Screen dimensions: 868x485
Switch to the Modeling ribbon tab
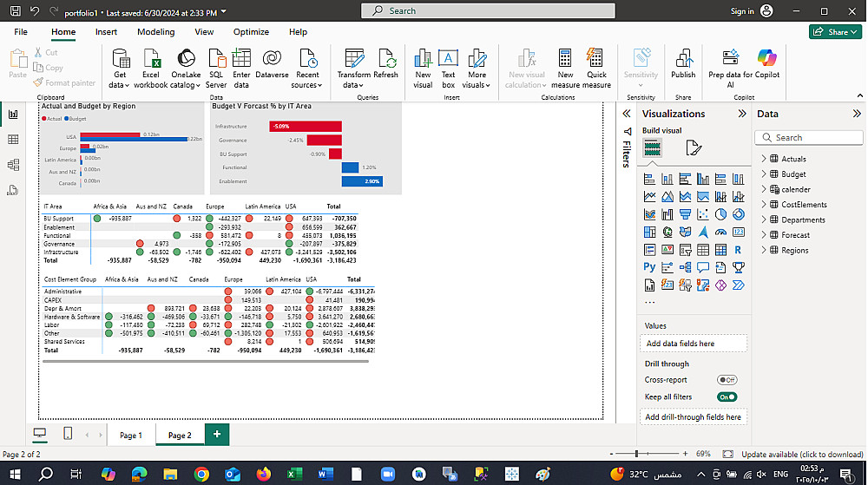[x=155, y=32]
